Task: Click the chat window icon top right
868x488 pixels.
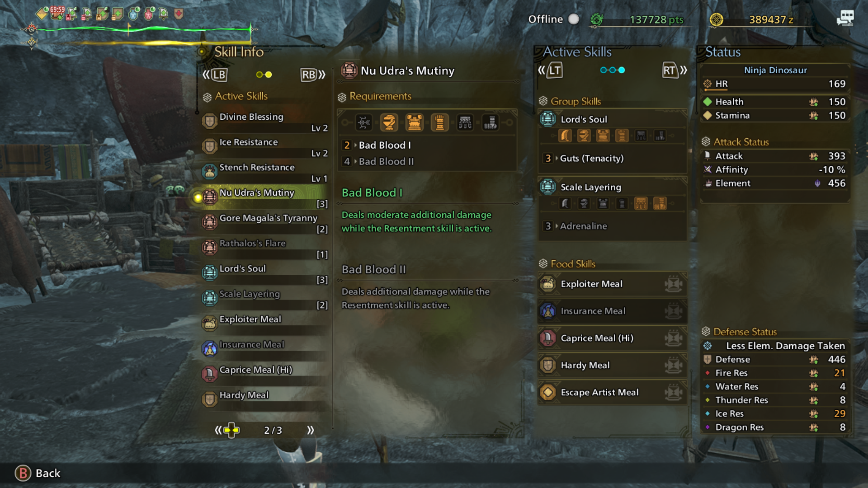Action: tap(845, 19)
